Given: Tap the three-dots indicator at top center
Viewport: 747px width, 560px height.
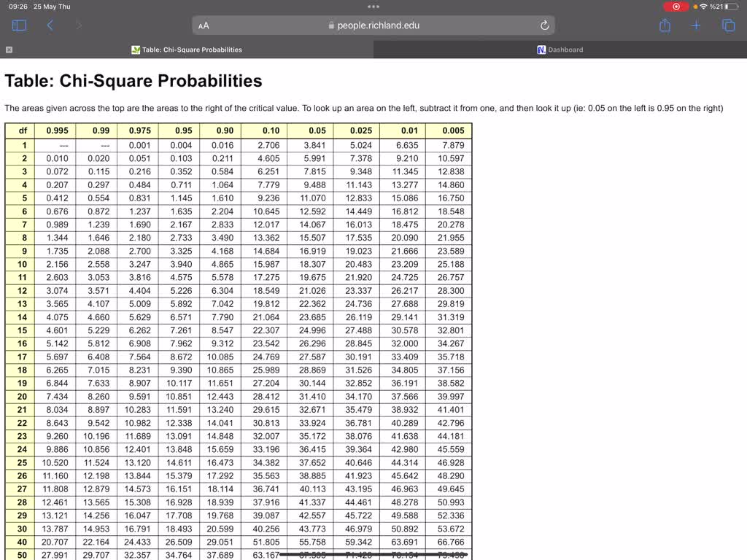Looking at the screenshot, I should (373, 7).
